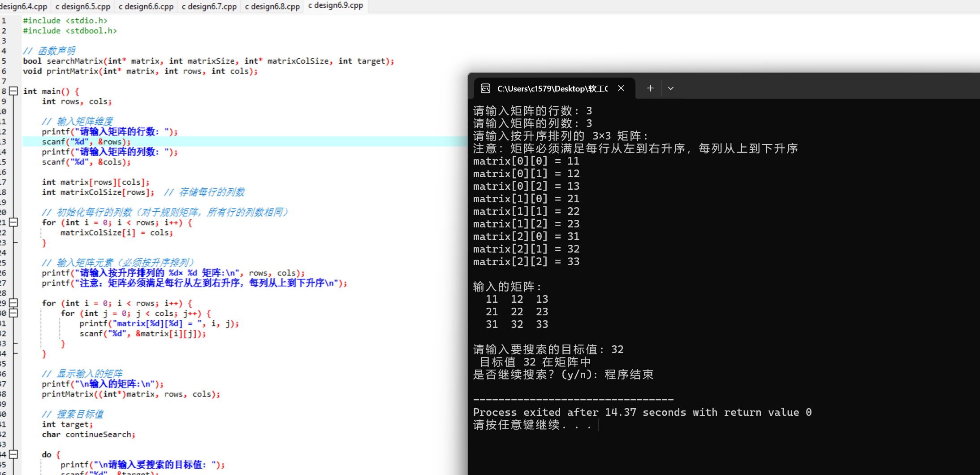Click the scanf &matrix[i][j] line
Image resolution: width=980 pixels, height=475 pixels.
142,334
